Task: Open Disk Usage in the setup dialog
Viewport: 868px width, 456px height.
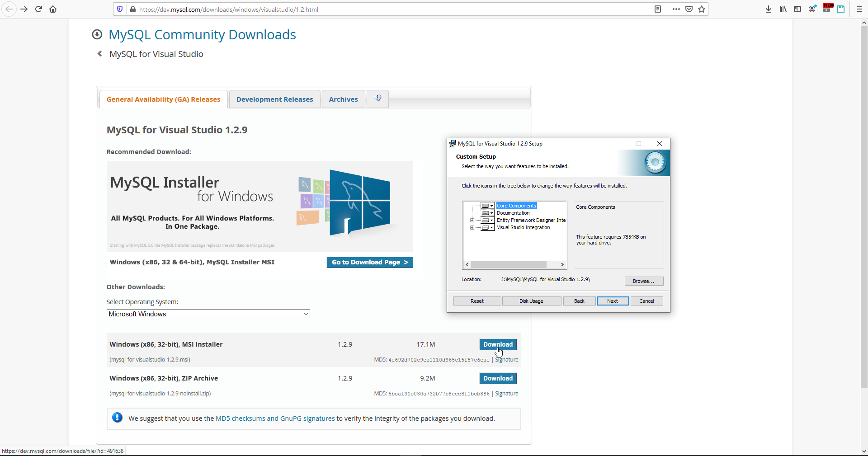Action: (531, 301)
